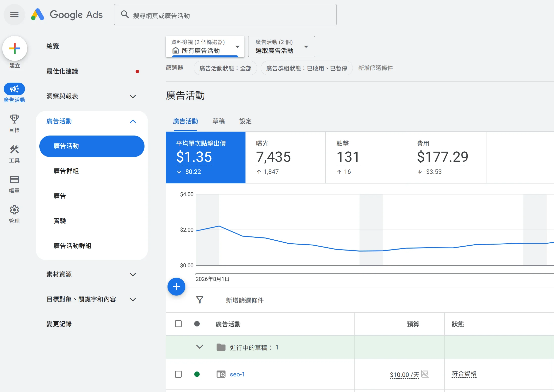Select the 費用 scorecard
The height and width of the screenshot is (392, 554).
[446, 158]
